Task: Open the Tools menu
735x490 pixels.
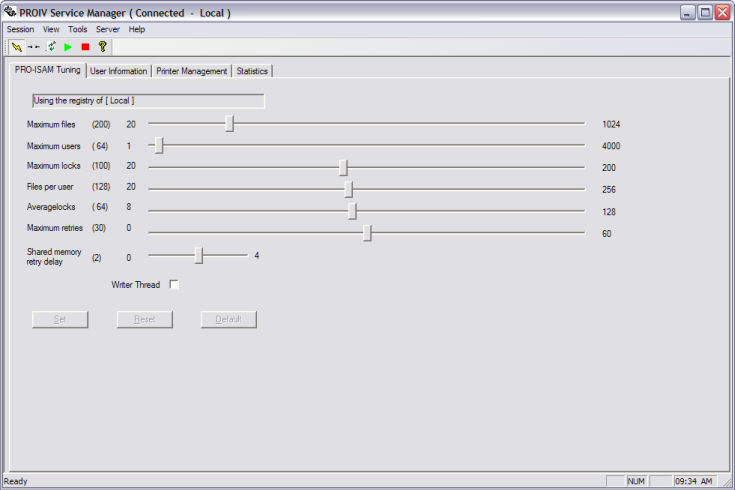Action: [77, 30]
